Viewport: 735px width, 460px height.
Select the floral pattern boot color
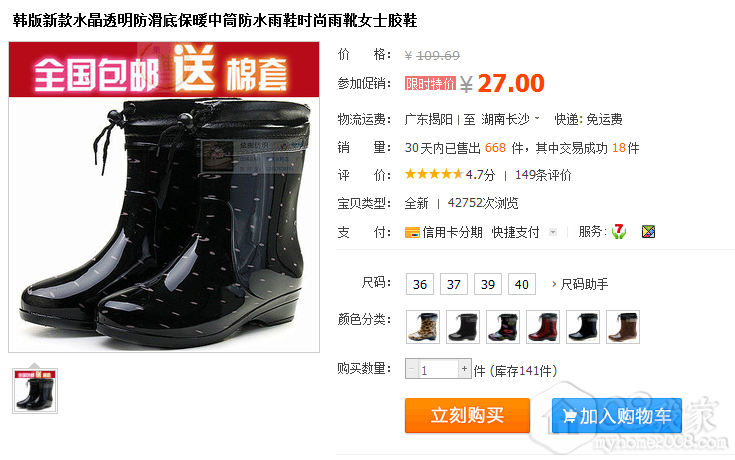503,327
